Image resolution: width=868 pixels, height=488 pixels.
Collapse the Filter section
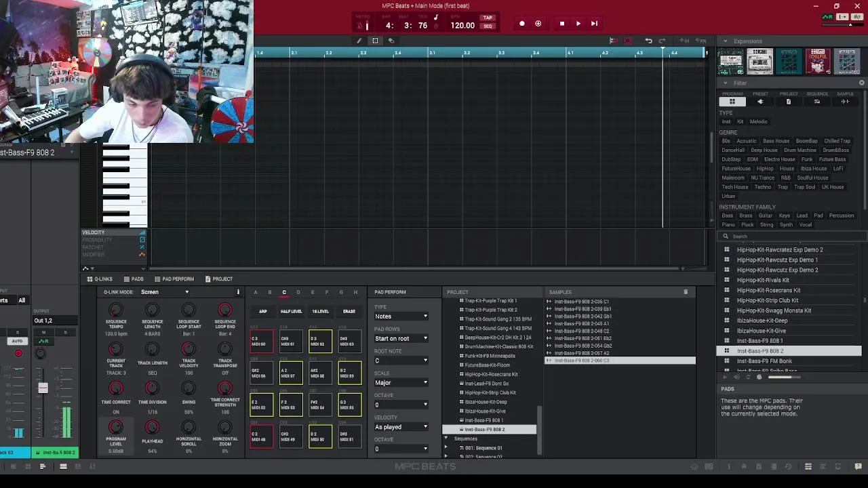tap(725, 83)
